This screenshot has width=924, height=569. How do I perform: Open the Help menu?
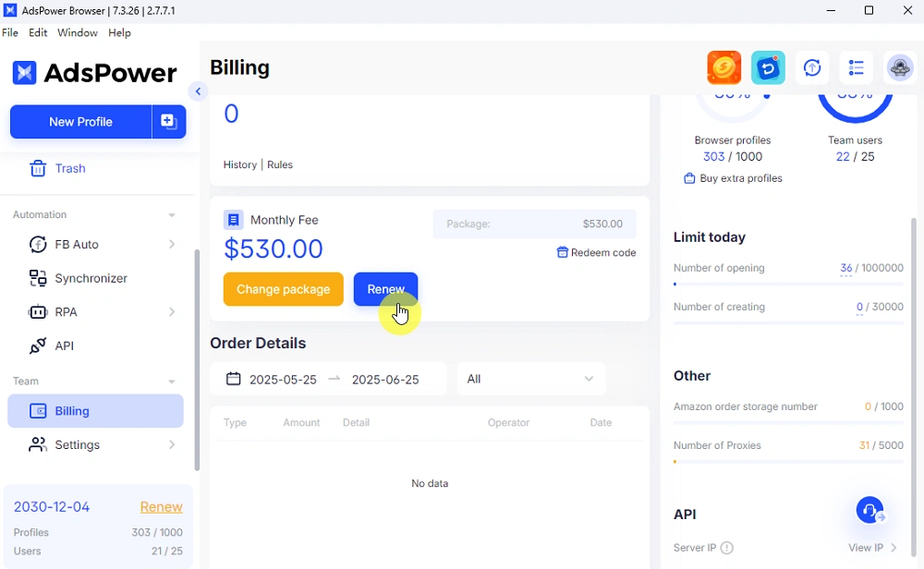click(x=119, y=33)
